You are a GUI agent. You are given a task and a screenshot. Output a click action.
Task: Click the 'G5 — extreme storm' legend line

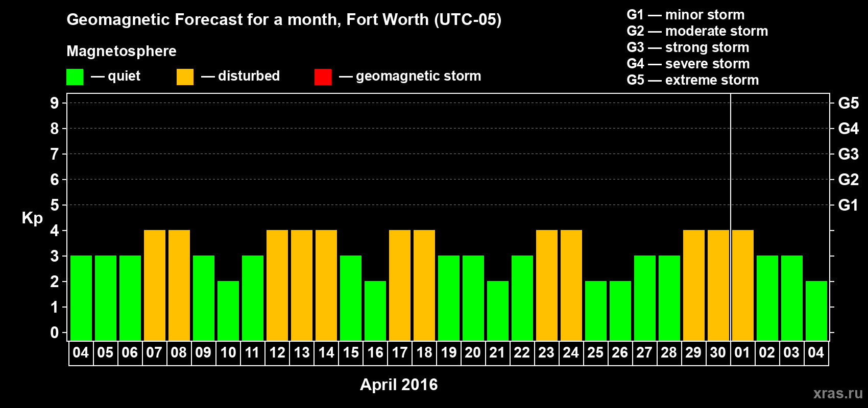coord(693,80)
